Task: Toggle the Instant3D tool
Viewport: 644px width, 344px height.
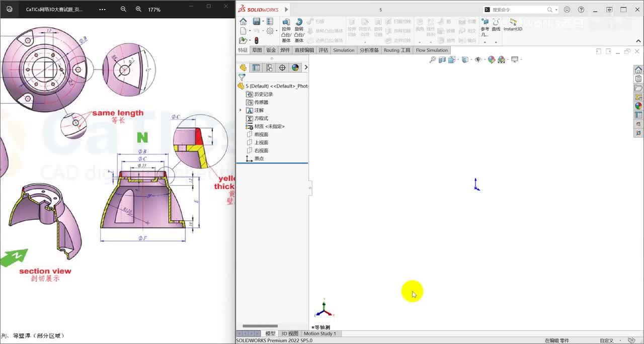Action: pos(513,25)
